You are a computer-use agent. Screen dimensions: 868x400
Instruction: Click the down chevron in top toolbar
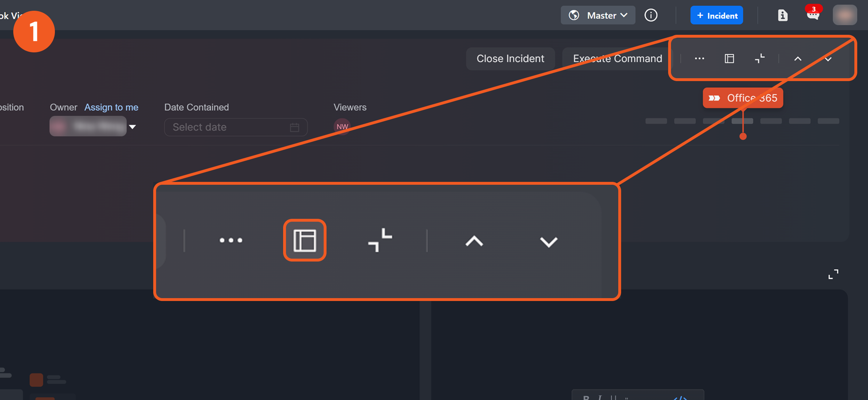point(828,59)
